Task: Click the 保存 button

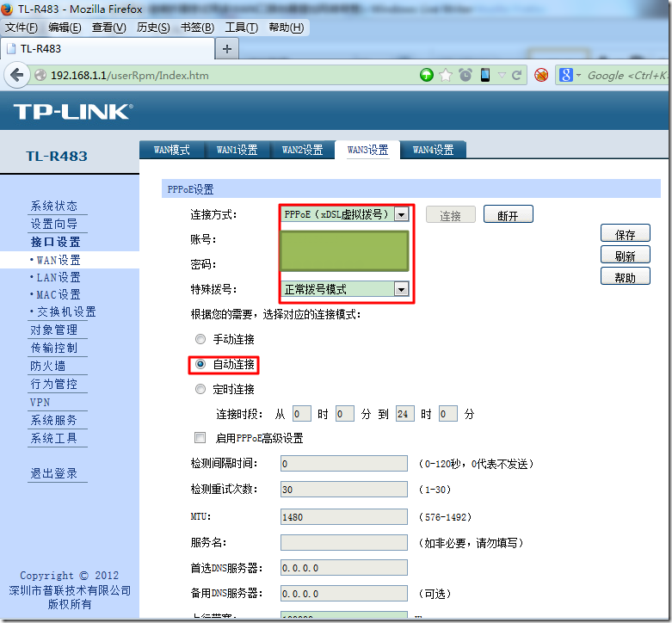Action: [626, 234]
